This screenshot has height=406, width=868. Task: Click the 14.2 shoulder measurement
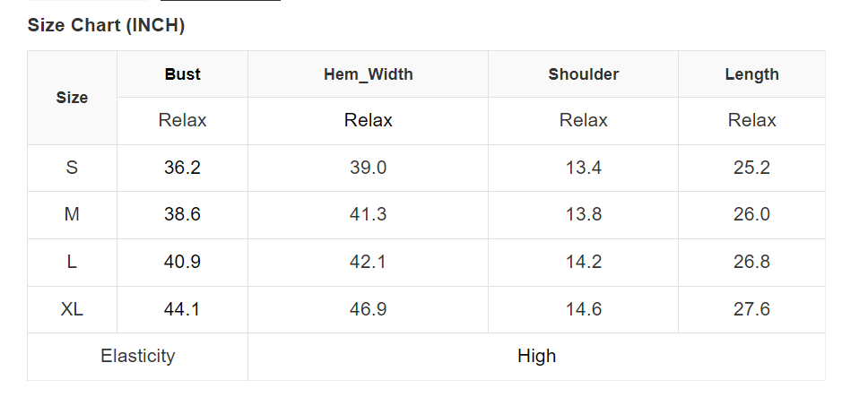(x=583, y=263)
